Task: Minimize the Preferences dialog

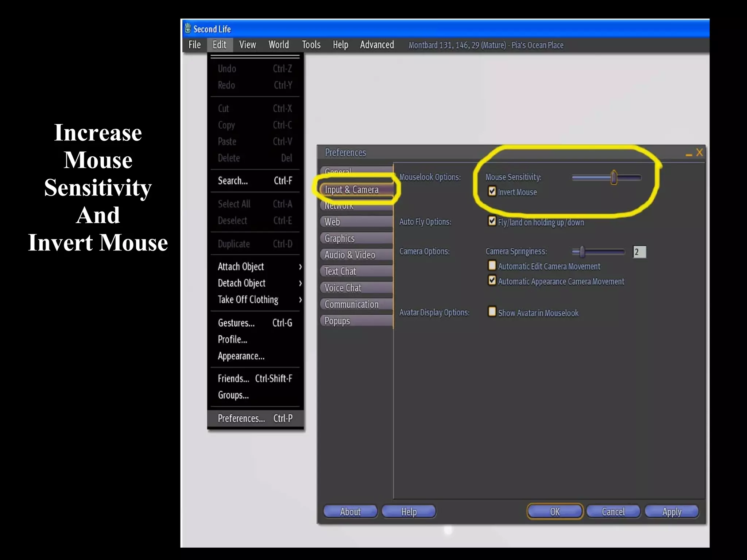Action: [689, 155]
